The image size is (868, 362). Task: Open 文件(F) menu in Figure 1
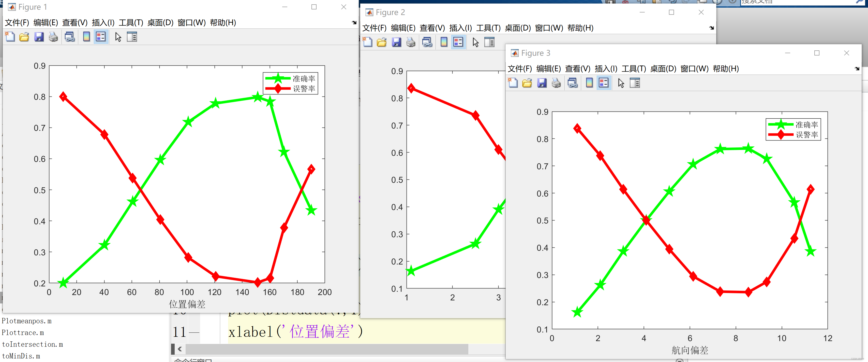pos(17,23)
